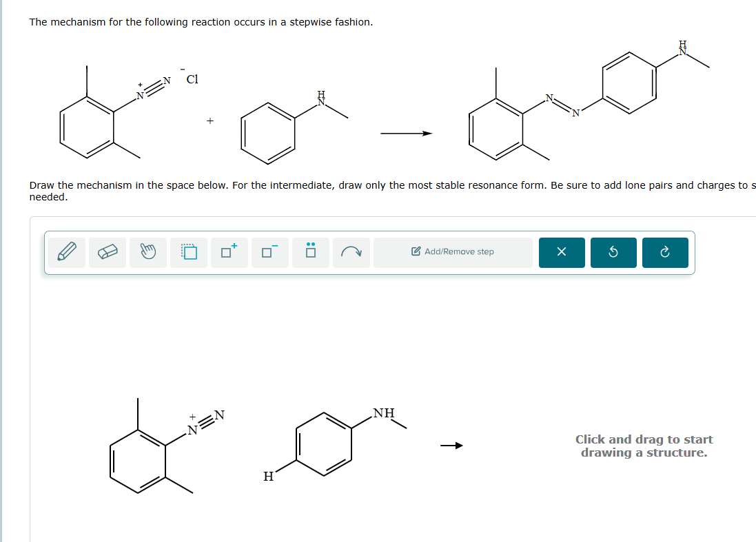756x542 pixels.
Task: Select the curved arrow tool
Action: point(351,251)
